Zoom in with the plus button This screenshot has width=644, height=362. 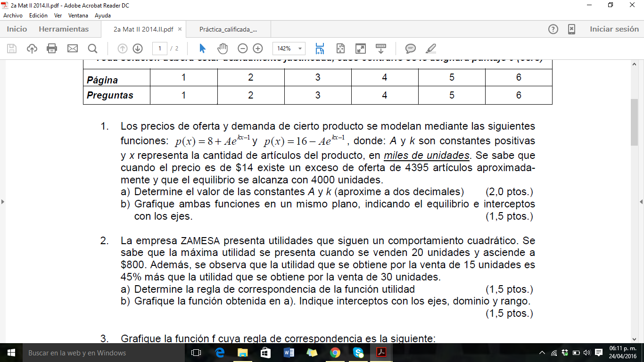coord(257,49)
